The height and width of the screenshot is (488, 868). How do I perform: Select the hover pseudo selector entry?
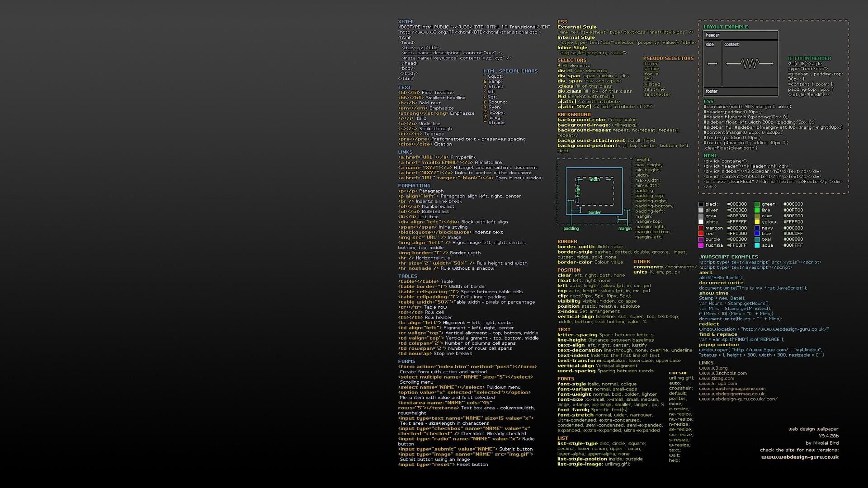(651, 63)
